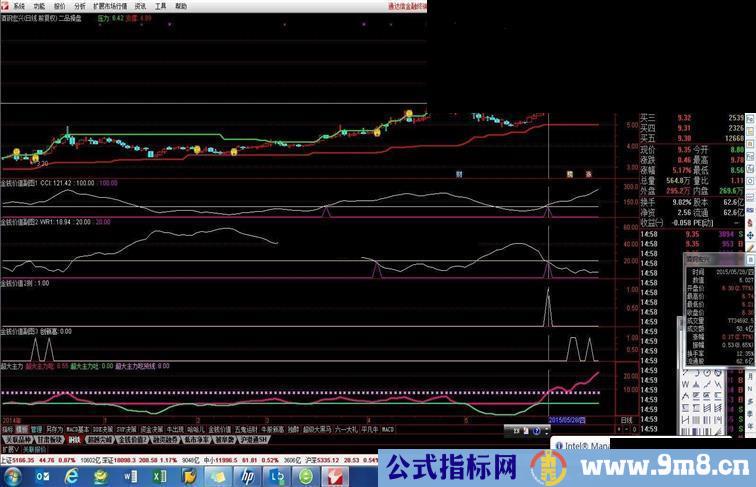Open the 分析 menu
Image resolution: width=756 pixels, height=487 pixels.
tap(79, 5)
